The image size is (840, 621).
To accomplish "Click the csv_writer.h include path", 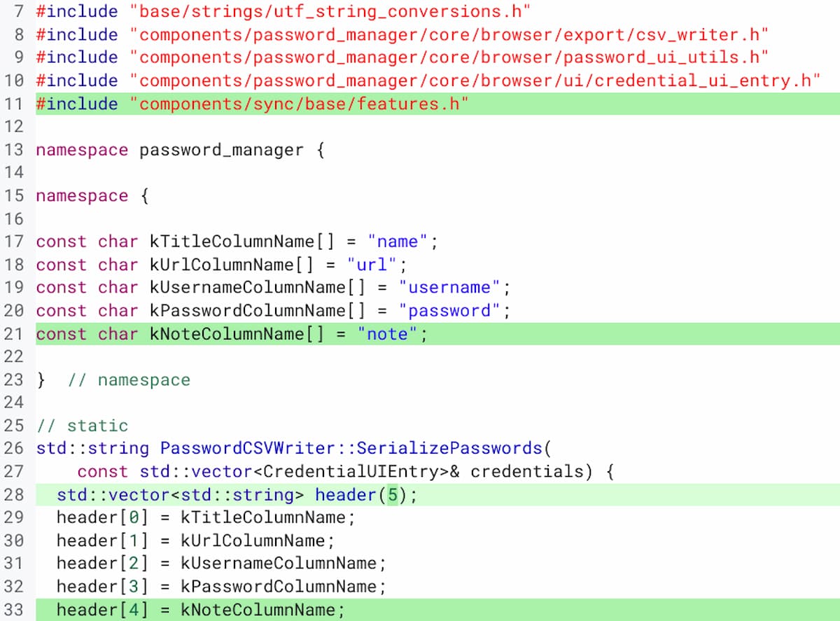I will (449, 34).
